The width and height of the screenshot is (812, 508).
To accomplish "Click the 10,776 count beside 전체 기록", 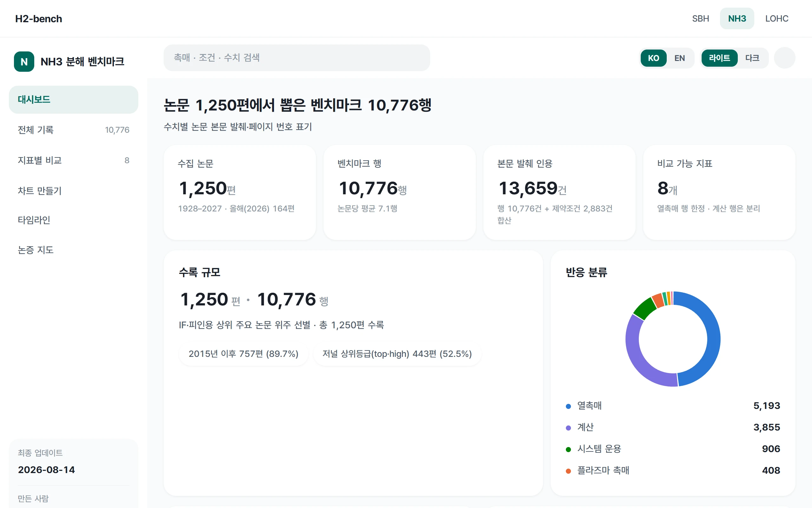I will coord(117,130).
